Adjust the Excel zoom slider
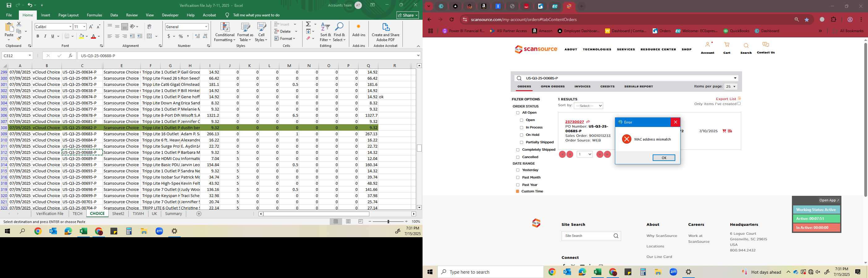The width and height of the screenshot is (868, 278). click(388, 221)
